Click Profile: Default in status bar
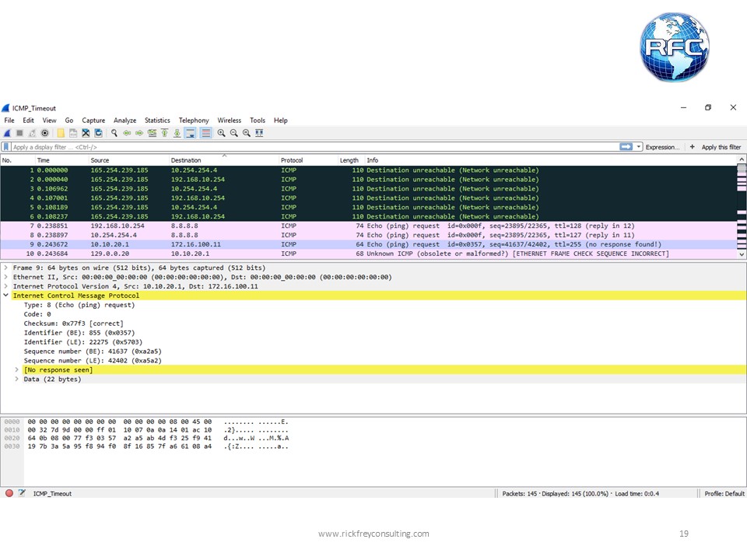Screen dimensions: 747x560 coord(724,494)
